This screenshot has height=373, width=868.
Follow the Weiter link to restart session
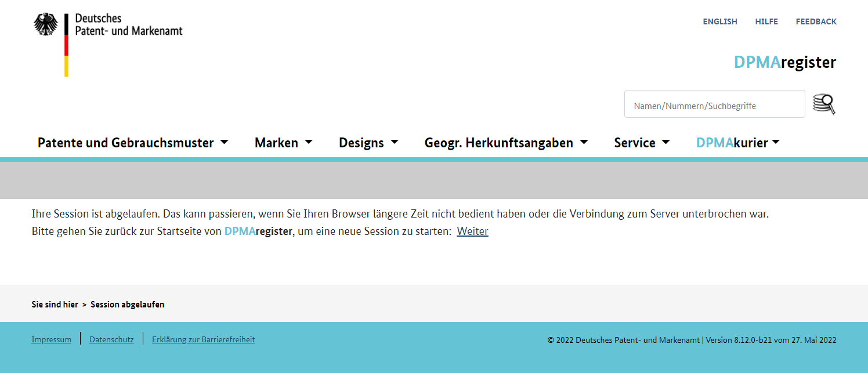(x=472, y=231)
